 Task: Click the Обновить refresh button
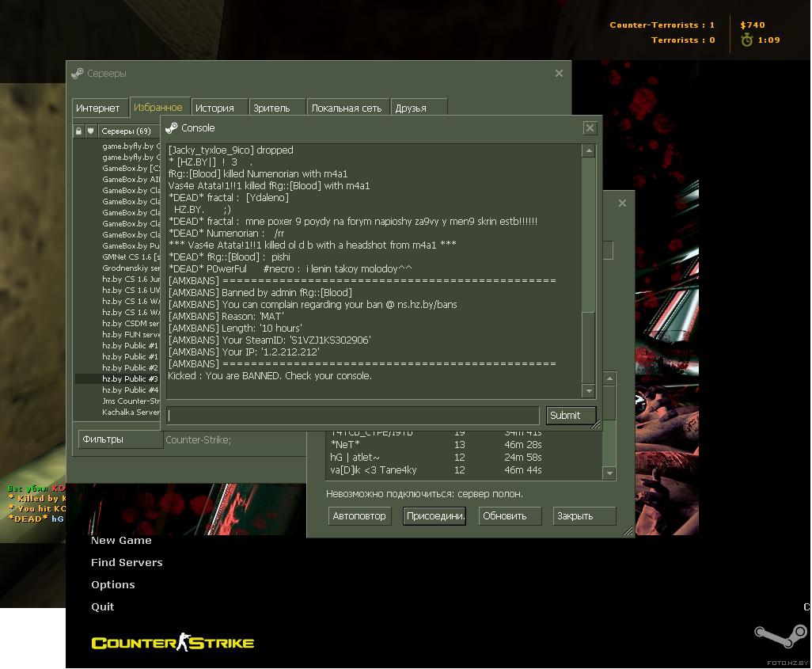point(510,516)
